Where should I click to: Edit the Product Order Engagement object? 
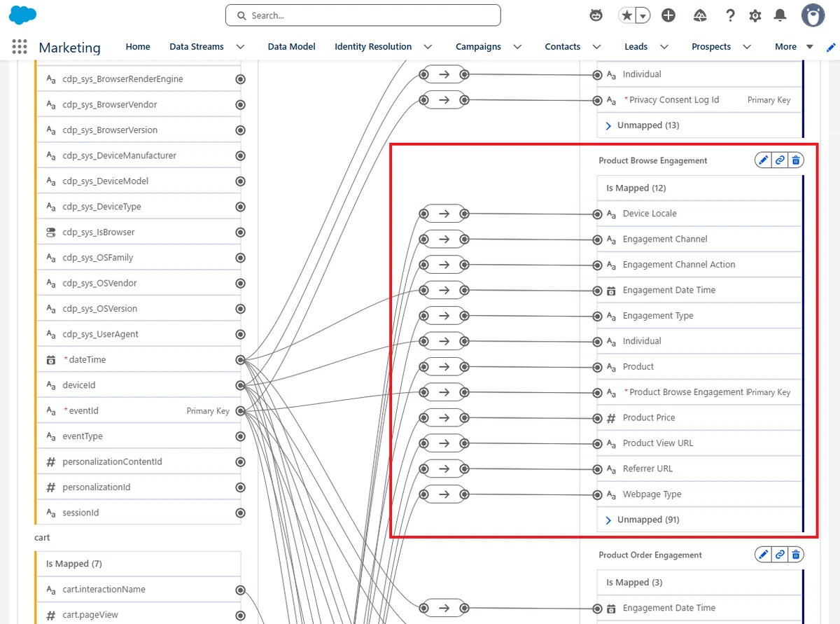click(763, 555)
